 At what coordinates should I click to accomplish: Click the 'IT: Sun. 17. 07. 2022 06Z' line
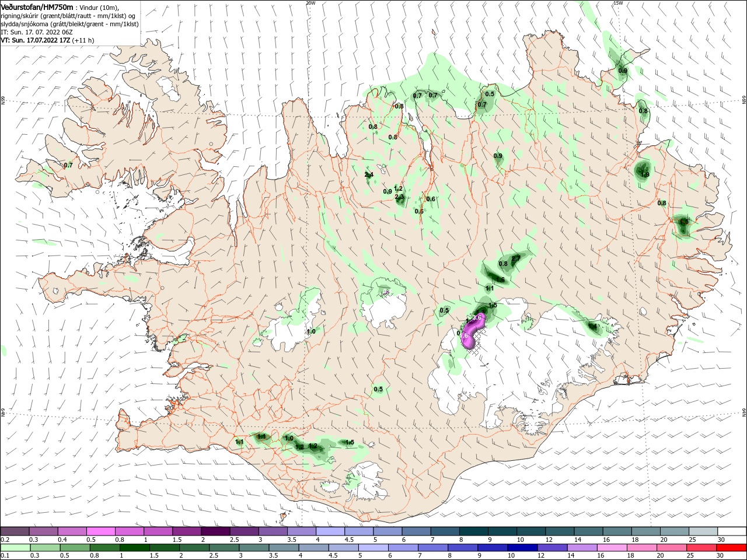click(x=36, y=33)
